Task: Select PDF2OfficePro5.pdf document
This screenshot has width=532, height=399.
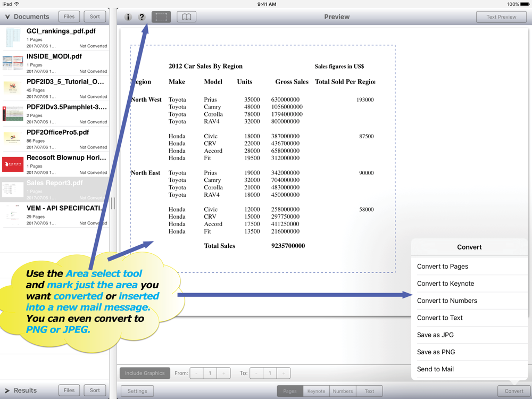Action: tap(55, 139)
